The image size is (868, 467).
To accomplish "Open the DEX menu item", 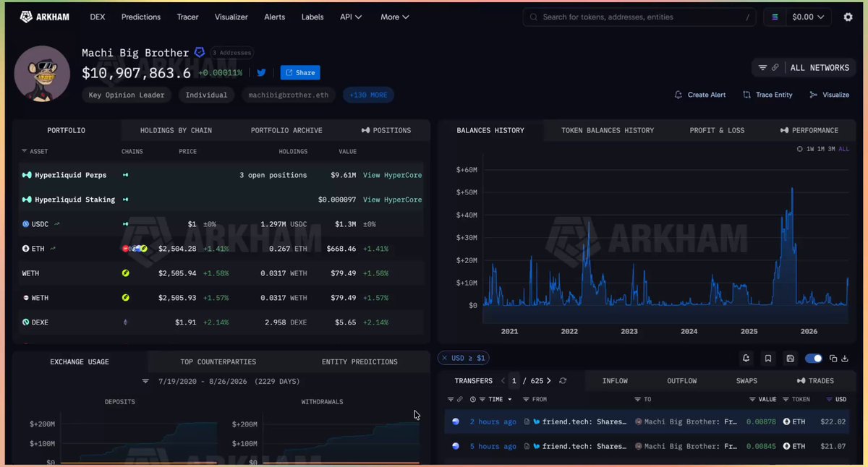I will [98, 17].
